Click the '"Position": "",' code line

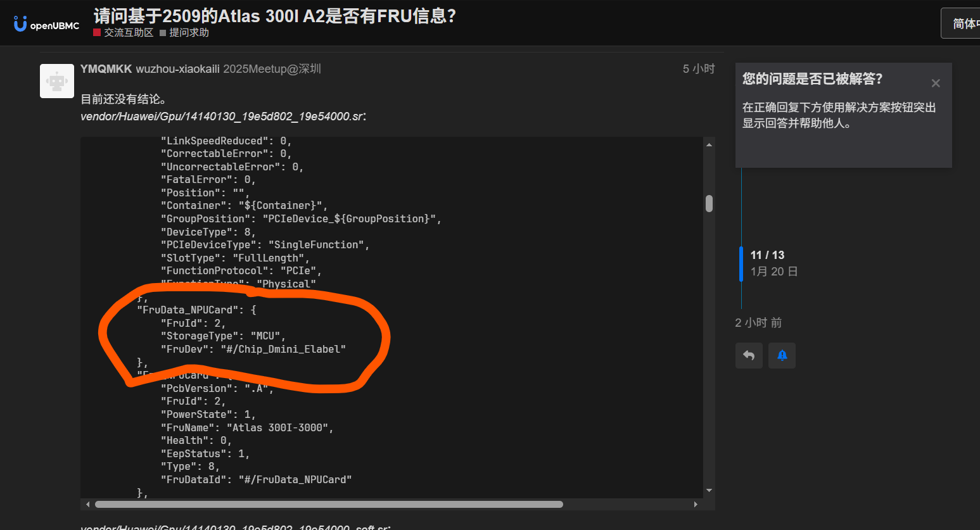click(205, 193)
